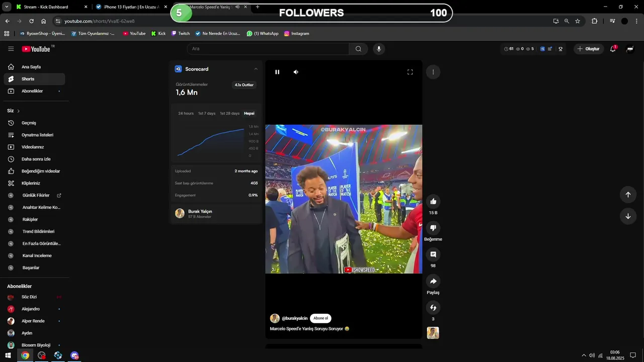Open Videolarınız in sidebar
The width and height of the screenshot is (644, 362).
point(34,147)
